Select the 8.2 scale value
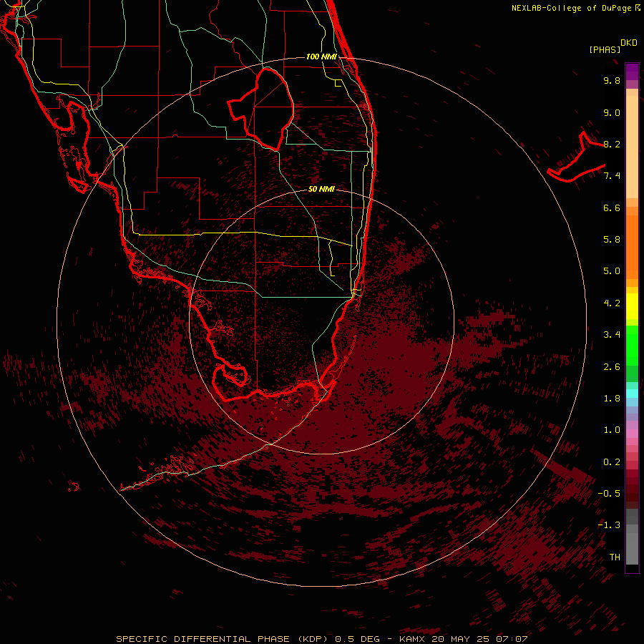The width and height of the screenshot is (644, 644). click(612, 144)
